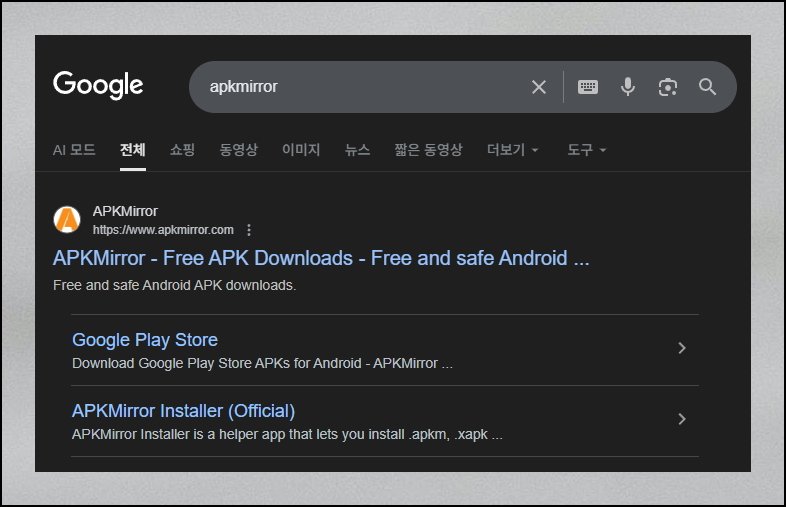The height and width of the screenshot is (507, 786).
Task: Select the 전체 tab
Action: tap(133, 150)
